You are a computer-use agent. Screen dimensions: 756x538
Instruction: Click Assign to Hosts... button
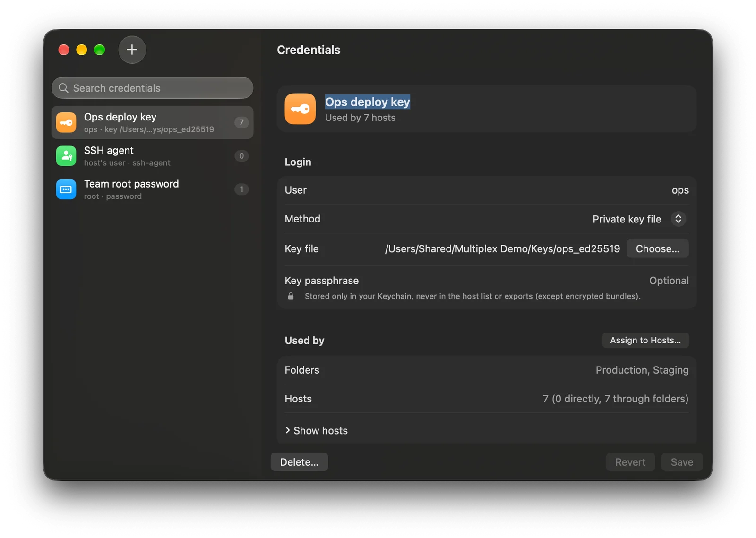click(645, 340)
